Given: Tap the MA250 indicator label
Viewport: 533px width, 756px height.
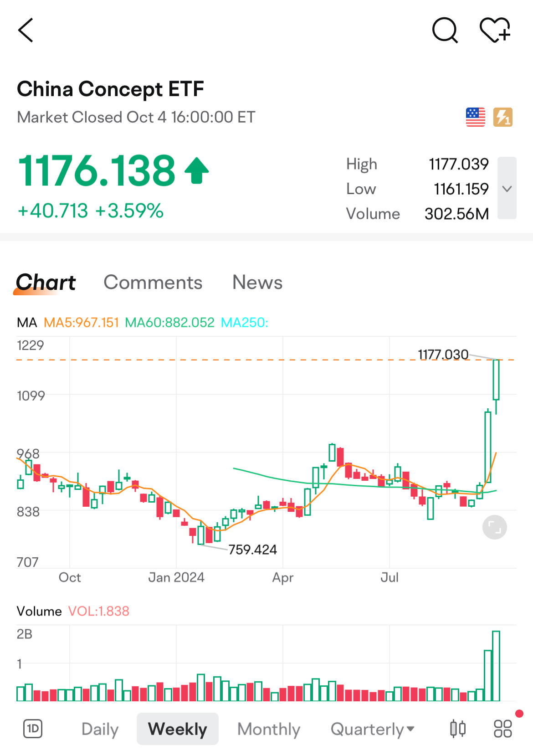Looking at the screenshot, I should click(245, 323).
